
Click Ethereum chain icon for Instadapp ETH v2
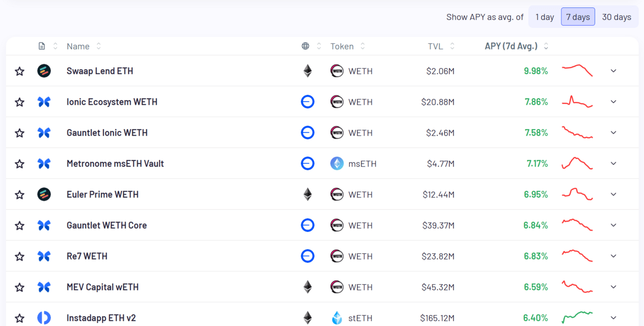click(308, 318)
